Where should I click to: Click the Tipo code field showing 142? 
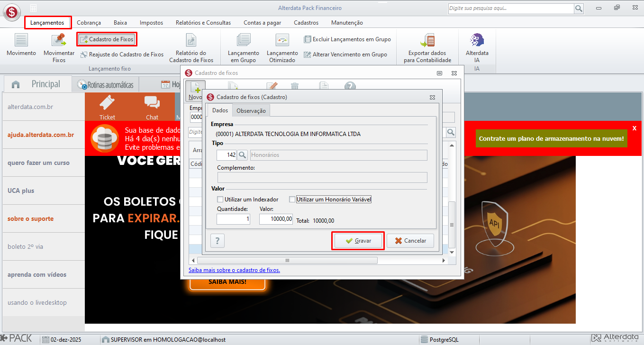tap(227, 155)
